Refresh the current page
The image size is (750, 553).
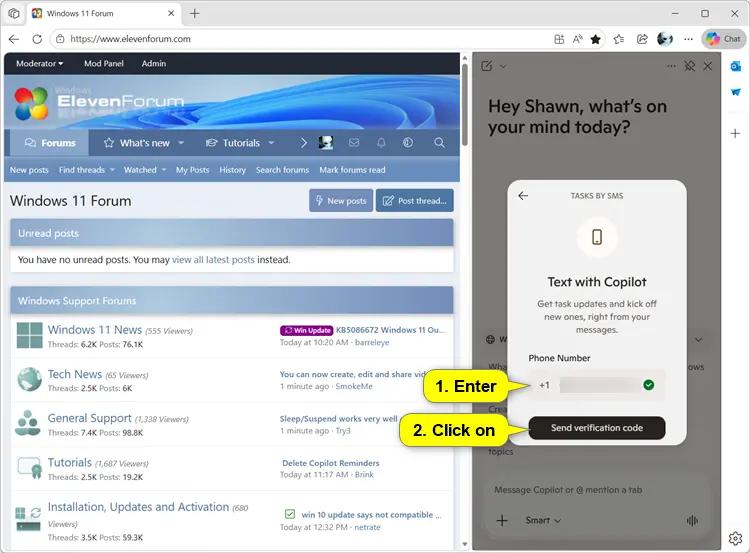(37, 39)
